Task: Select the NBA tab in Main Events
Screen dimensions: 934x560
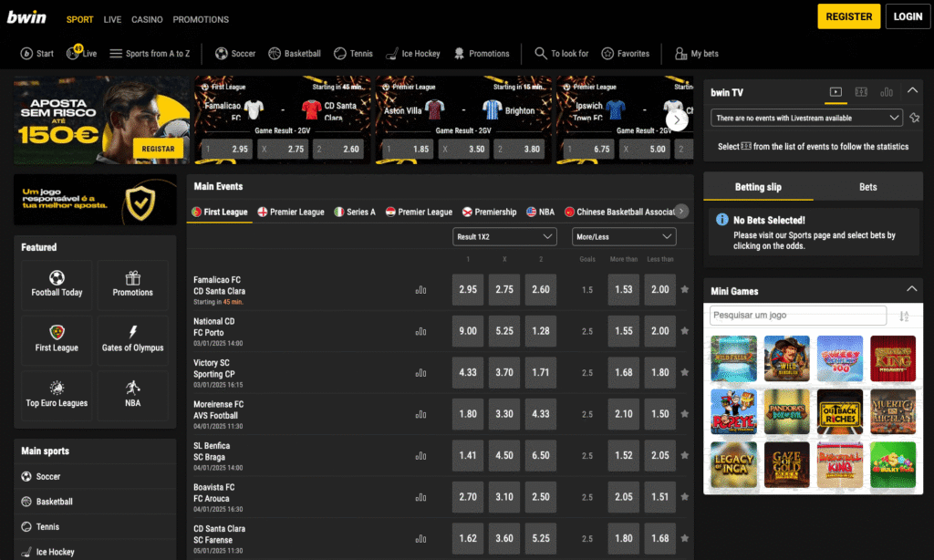Action: coord(540,212)
